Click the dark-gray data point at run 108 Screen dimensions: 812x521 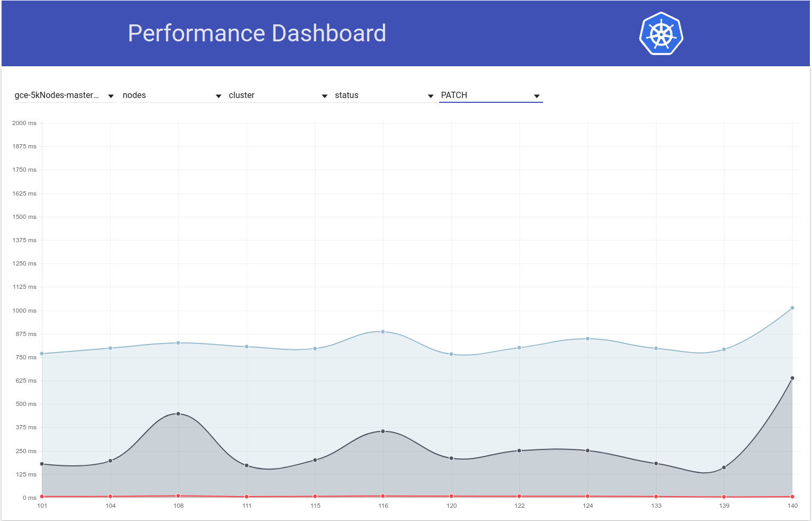(178, 414)
